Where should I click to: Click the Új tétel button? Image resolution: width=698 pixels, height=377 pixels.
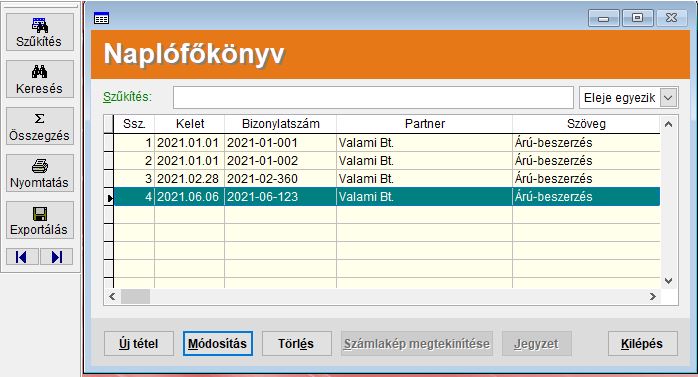pos(138,344)
